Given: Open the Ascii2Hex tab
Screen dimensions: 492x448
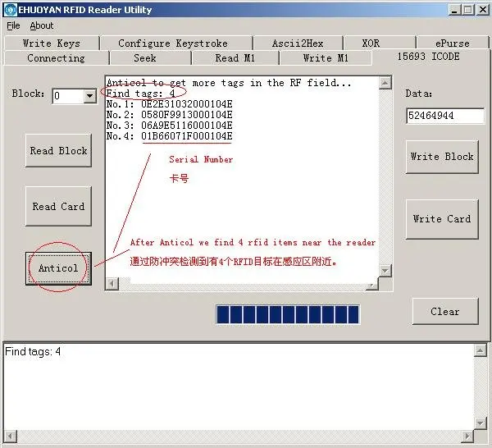Looking at the screenshot, I should tap(298, 43).
